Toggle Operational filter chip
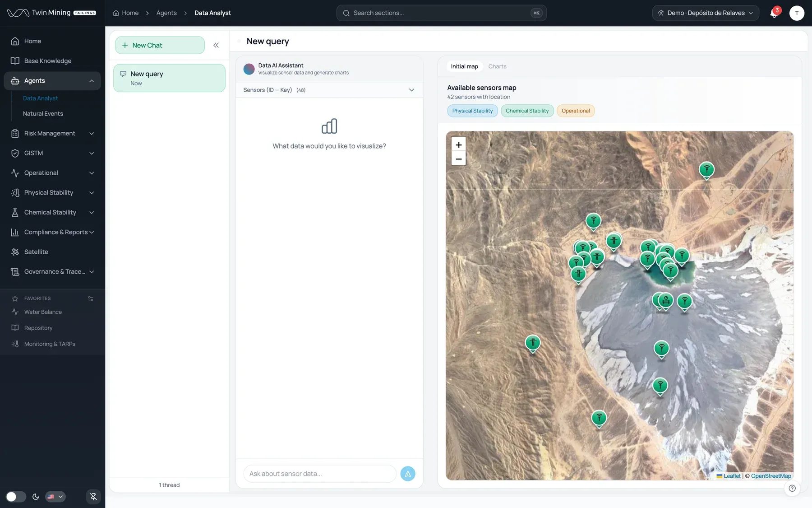This screenshot has height=508, width=812. pos(576,111)
